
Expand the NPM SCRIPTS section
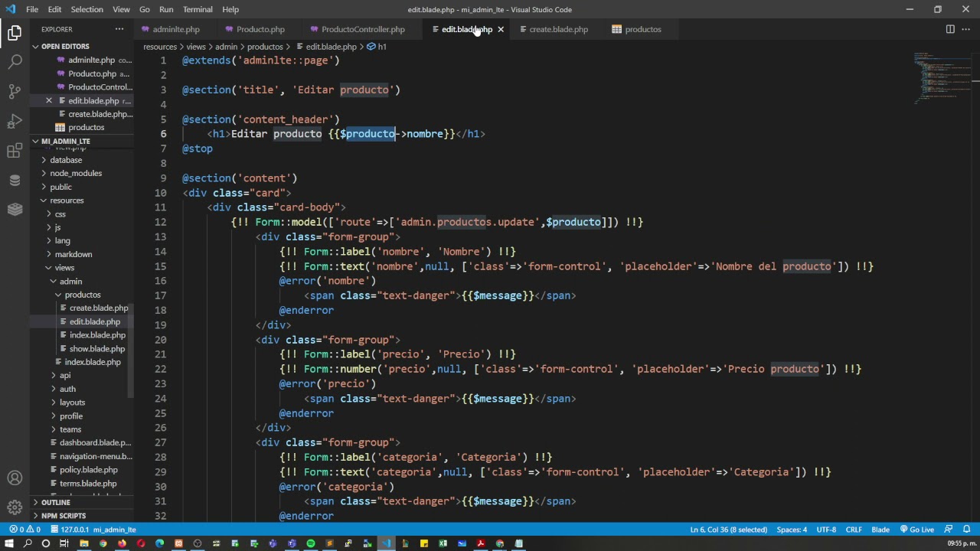pos(64,516)
